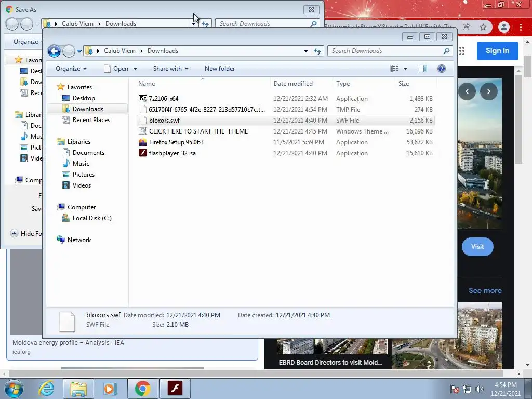Open Windows Start button
This screenshot has width=532, height=399.
click(x=14, y=389)
